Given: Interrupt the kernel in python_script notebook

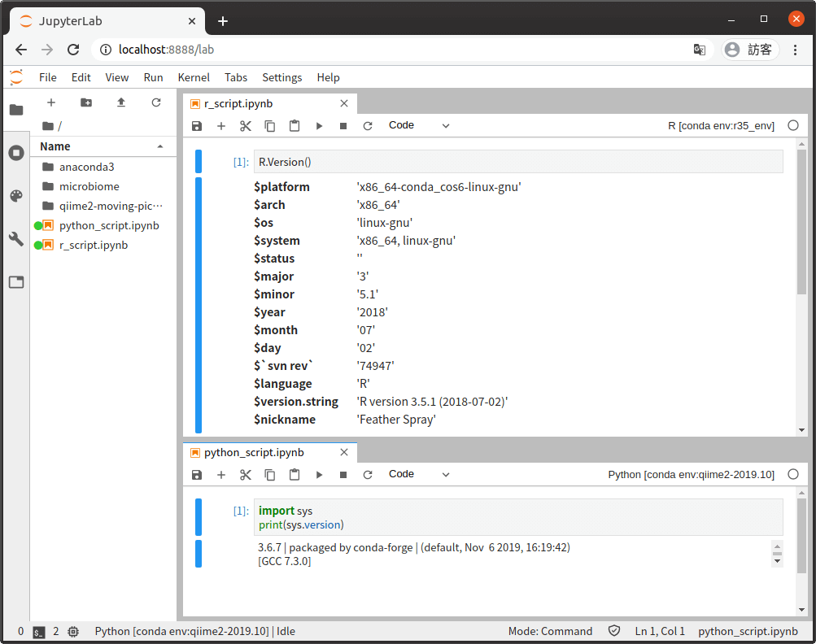Looking at the screenshot, I should (343, 474).
